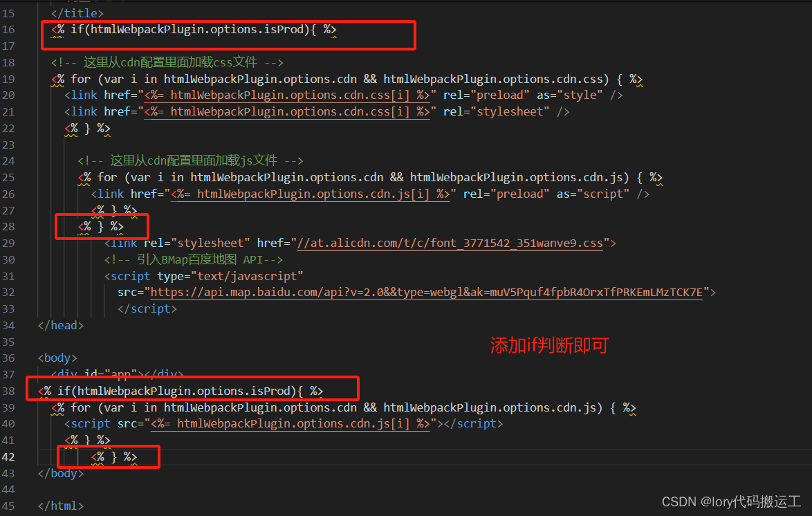Click the closing brace template tag on line 22
Screen dimensions: 812x516
(x=88, y=129)
